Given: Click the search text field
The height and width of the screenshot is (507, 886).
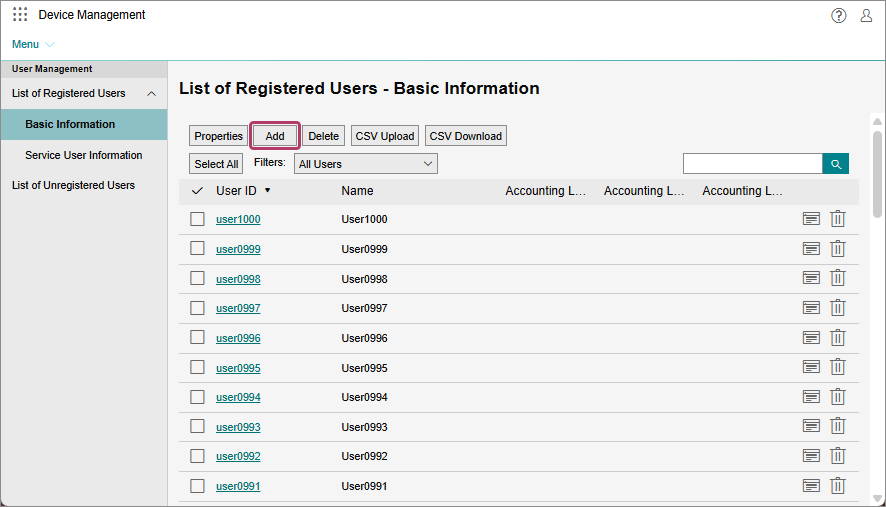Looking at the screenshot, I should 752,164.
